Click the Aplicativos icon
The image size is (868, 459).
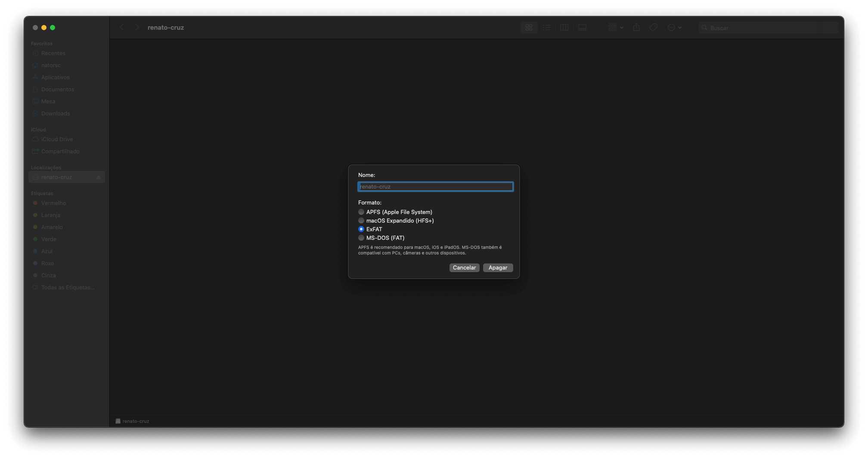tap(35, 78)
